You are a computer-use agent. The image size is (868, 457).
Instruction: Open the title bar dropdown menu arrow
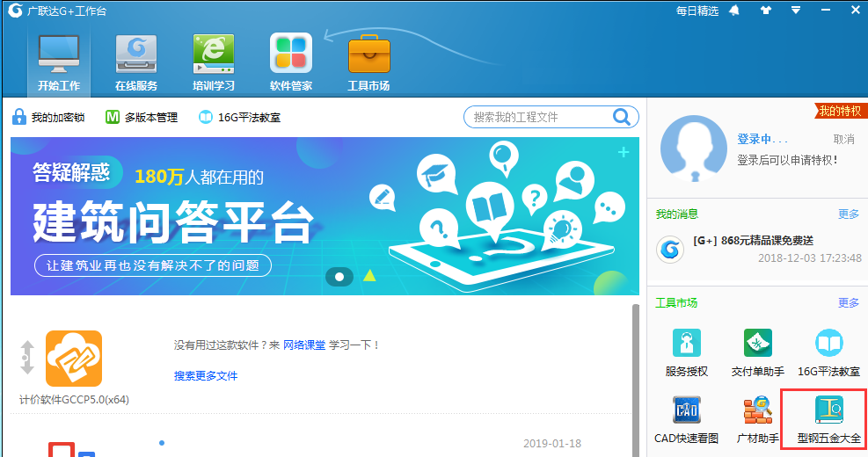[796, 10]
